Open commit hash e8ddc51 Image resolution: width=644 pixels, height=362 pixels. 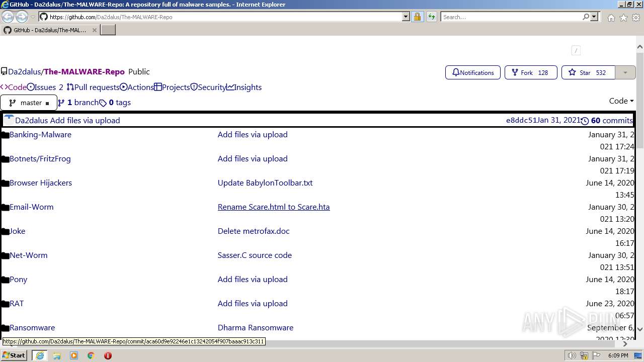[521, 120]
